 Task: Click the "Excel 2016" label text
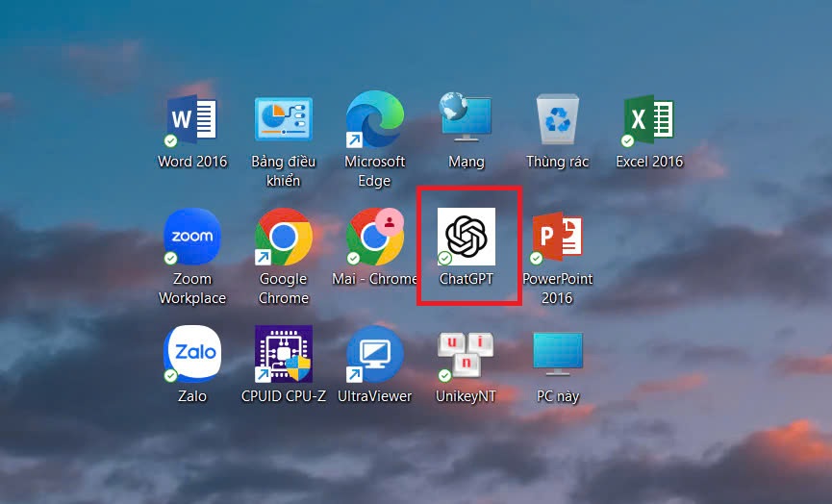coord(649,162)
